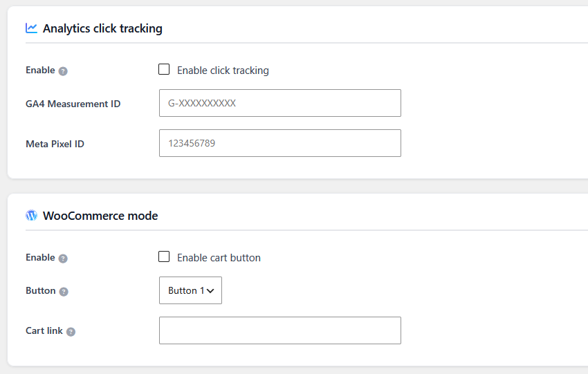588x374 pixels.
Task: Show help for the Cart link setting
Action: [71, 332]
